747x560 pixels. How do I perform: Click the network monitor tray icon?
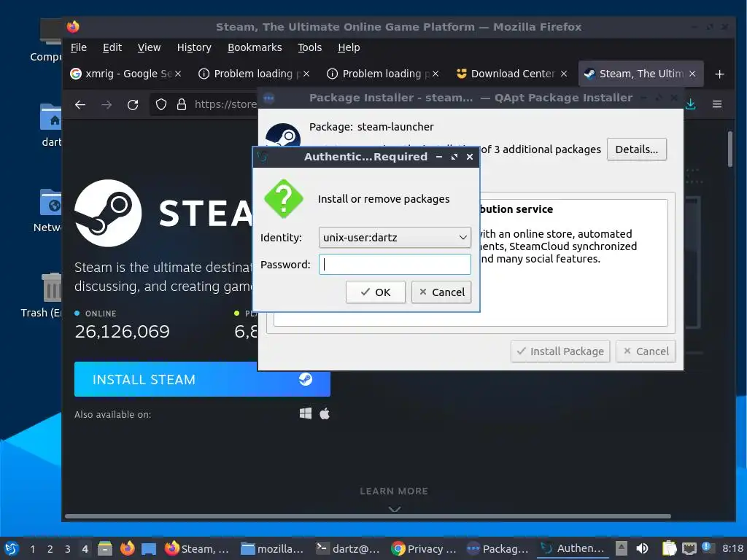pyautogui.click(x=689, y=548)
